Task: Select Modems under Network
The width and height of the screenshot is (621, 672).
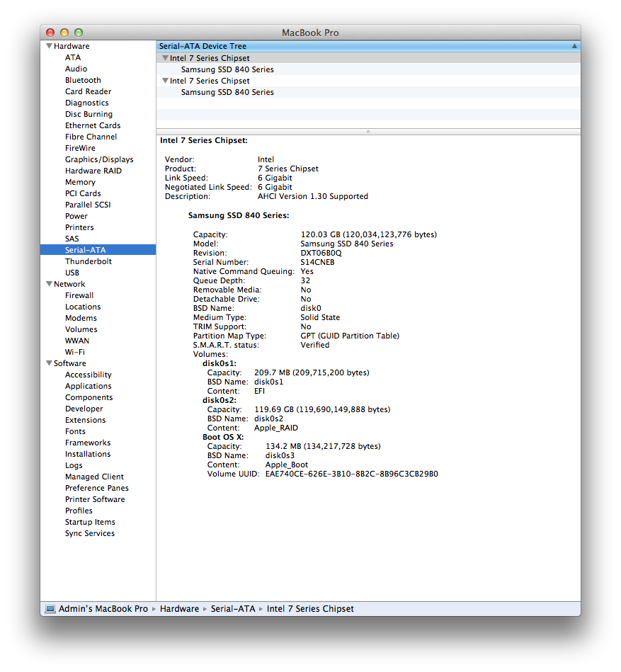Action: (81, 318)
